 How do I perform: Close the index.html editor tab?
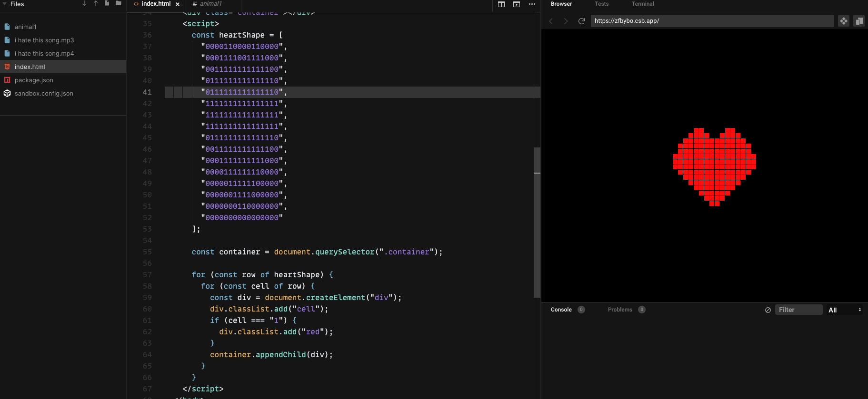[178, 4]
